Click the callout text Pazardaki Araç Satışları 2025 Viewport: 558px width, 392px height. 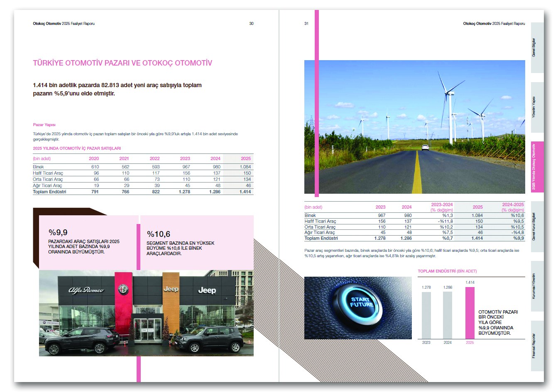tap(84, 246)
